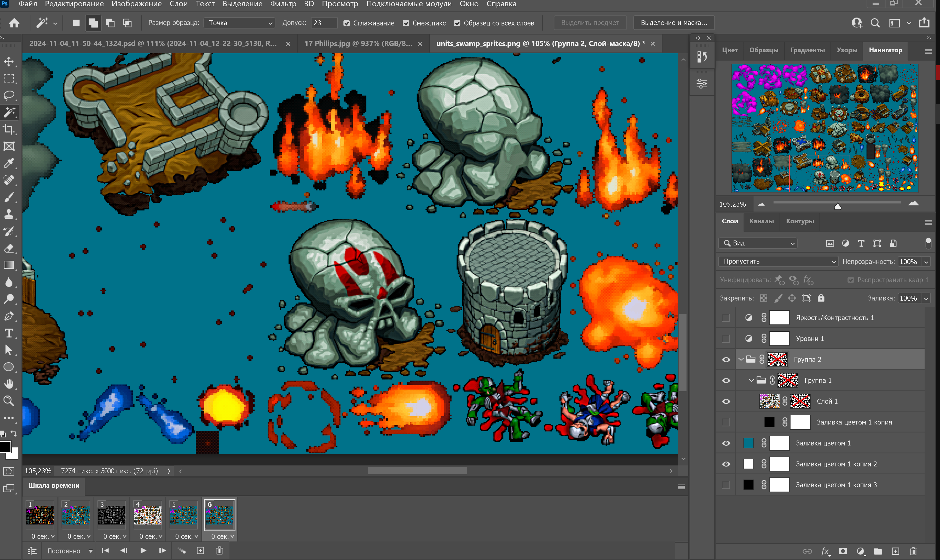Select the Crop tool
Screen dimensions: 940x560
(9, 130)
